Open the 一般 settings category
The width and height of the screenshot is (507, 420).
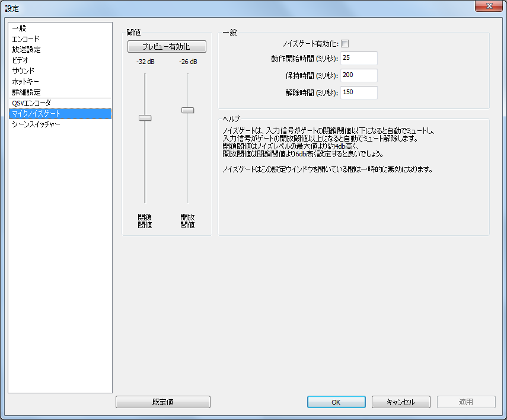[x=60, y=28]
